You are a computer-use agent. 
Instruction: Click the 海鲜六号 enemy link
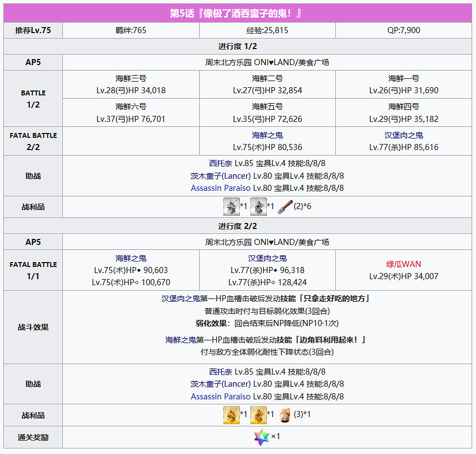tap(130, 106)
